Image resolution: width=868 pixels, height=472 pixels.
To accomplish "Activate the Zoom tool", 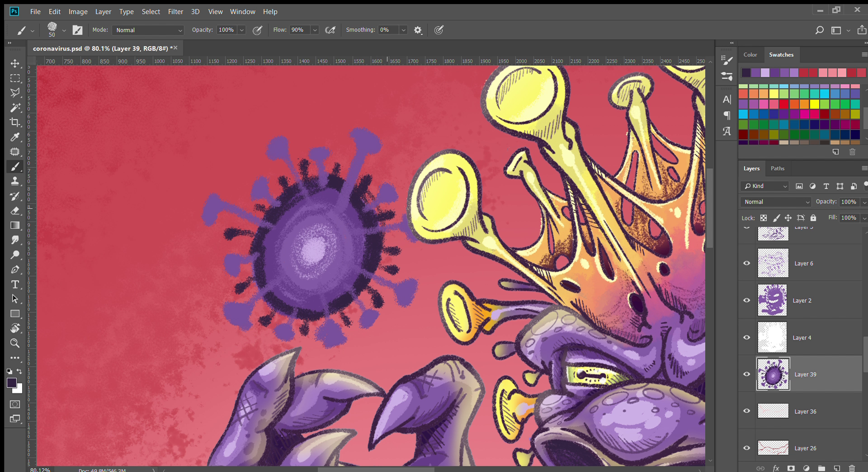I will [15, 343].
